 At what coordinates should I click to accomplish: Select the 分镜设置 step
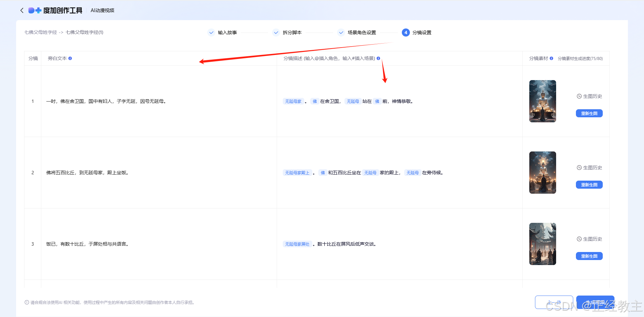tap(422, 33)
